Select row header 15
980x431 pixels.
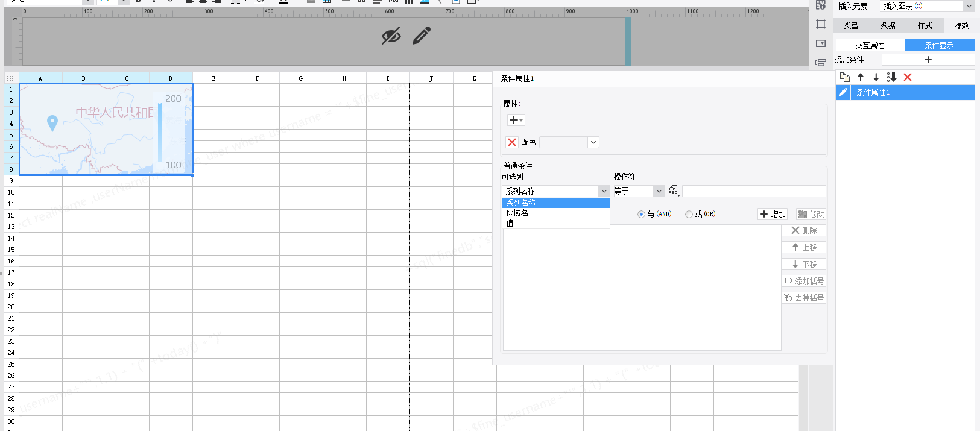[11, 250]
